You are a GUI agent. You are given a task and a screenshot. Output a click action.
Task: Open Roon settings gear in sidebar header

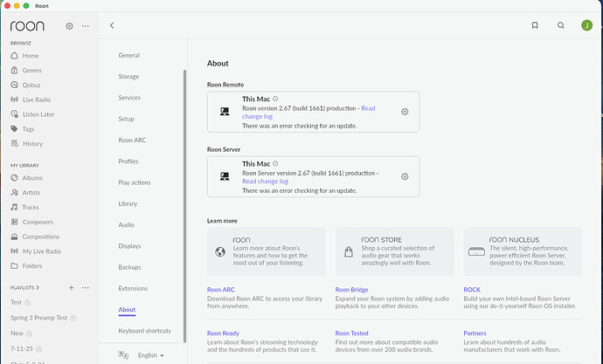click(69, 26)
